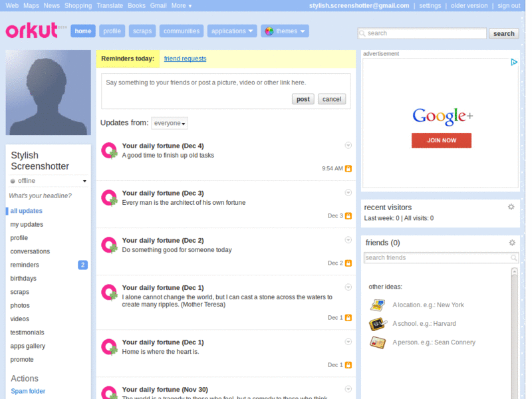Open the scraps tab in navigation bar

coord(142,31)
